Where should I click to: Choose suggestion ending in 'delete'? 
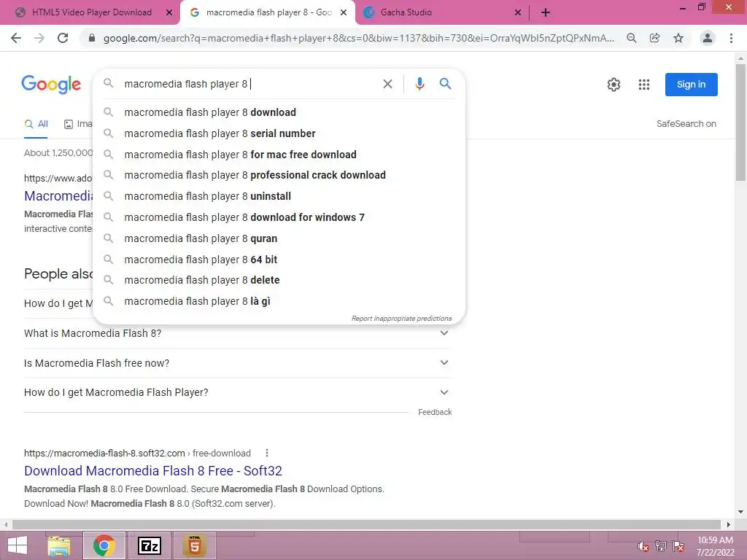click(x=279, y=280)
